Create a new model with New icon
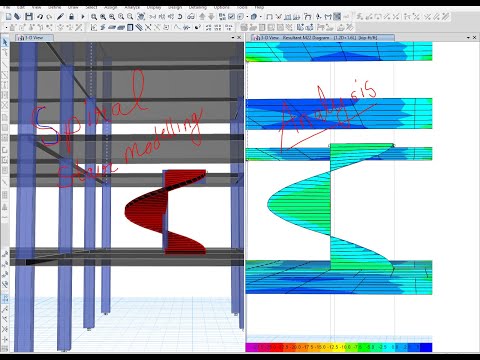 (9, 16)
